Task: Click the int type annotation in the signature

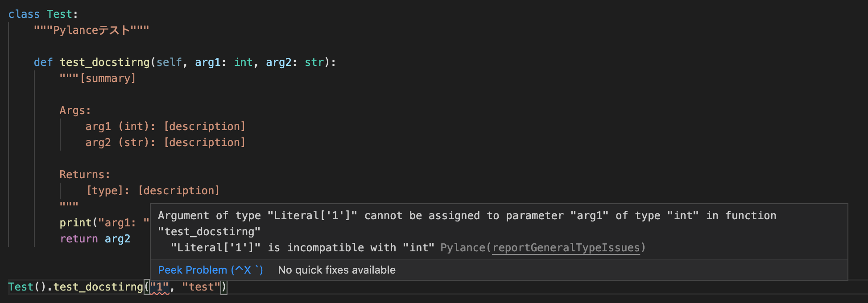Action: coord(244,62)
